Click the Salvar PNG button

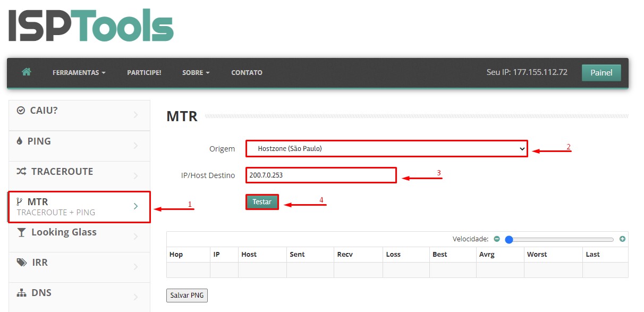(187, 295)
